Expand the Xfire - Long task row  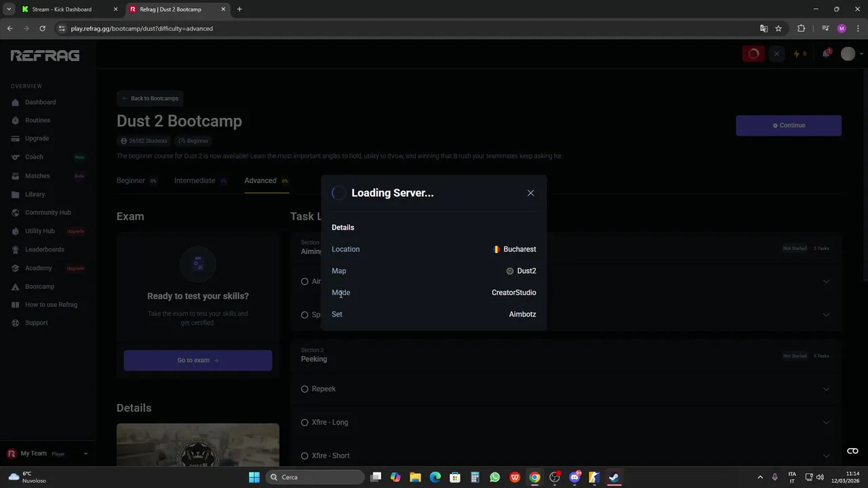coord(826,422)
